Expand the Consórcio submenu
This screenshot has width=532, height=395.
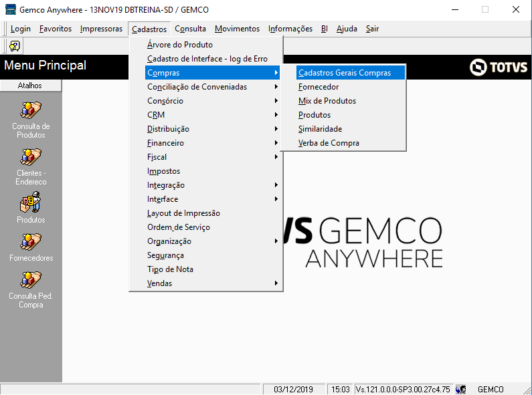pyautogui.click(x=205, y=101)
